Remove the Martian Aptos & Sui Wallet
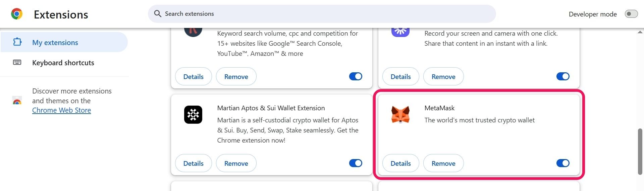Image resolution: width=644 pixels, height=191 pixels. (x=236, y=163)
